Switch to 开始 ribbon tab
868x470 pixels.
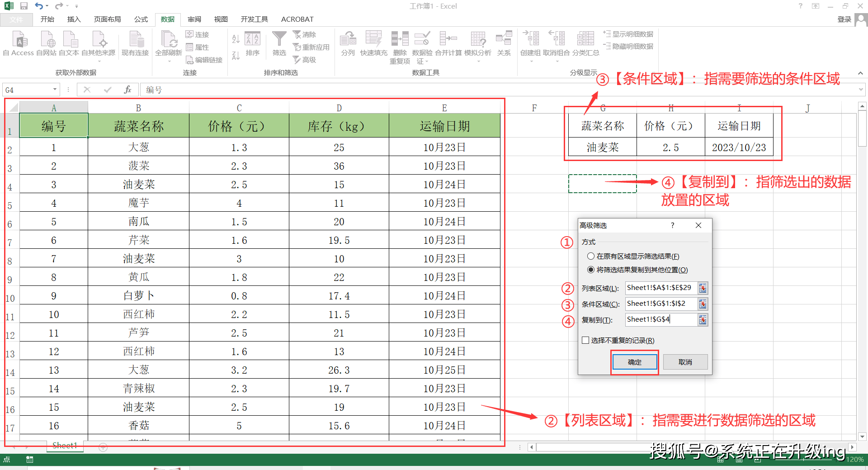click(x=47, y=19)
